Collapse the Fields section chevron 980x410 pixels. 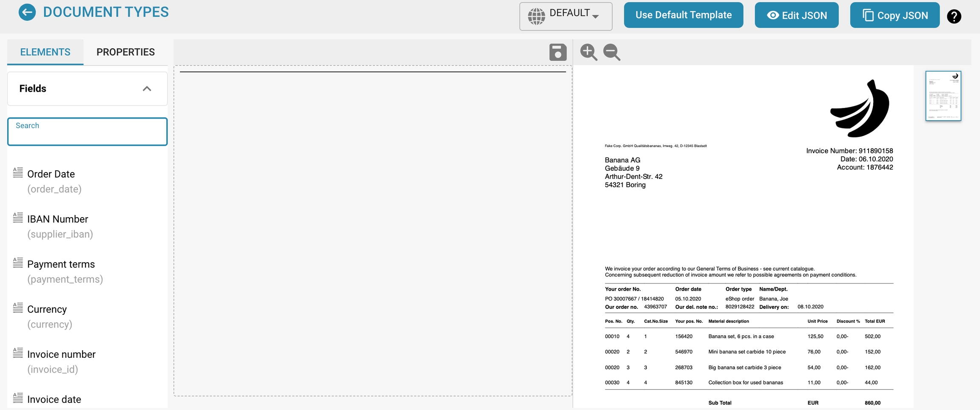coord(147,89)
